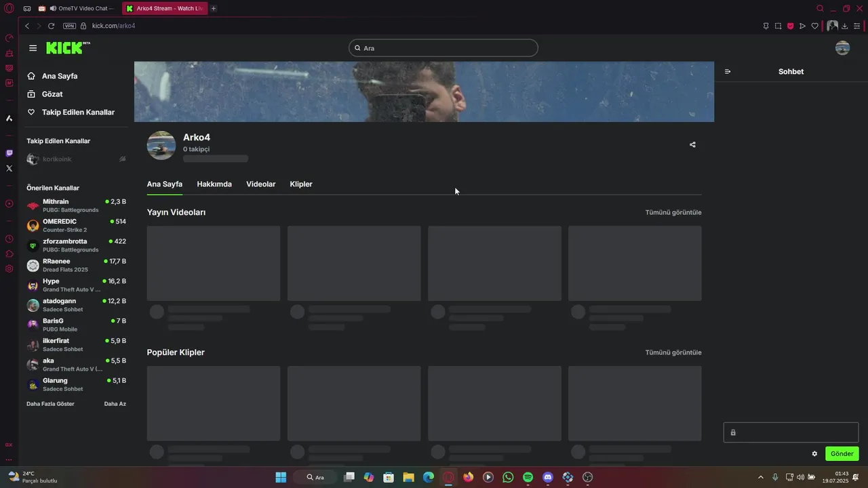The height and width of the screenshot is (488, 868).
Task: Open the Ana Sayfa channel tab
Action: tap(165, 184)
